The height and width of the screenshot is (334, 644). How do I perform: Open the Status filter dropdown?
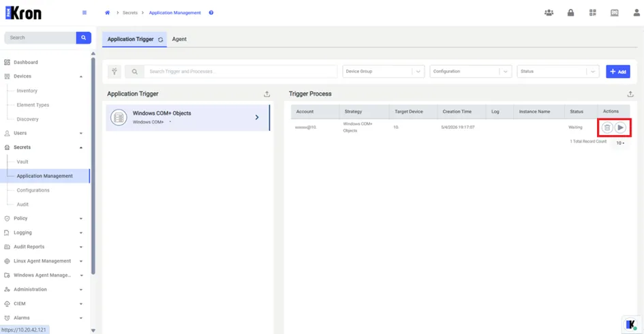558,72
